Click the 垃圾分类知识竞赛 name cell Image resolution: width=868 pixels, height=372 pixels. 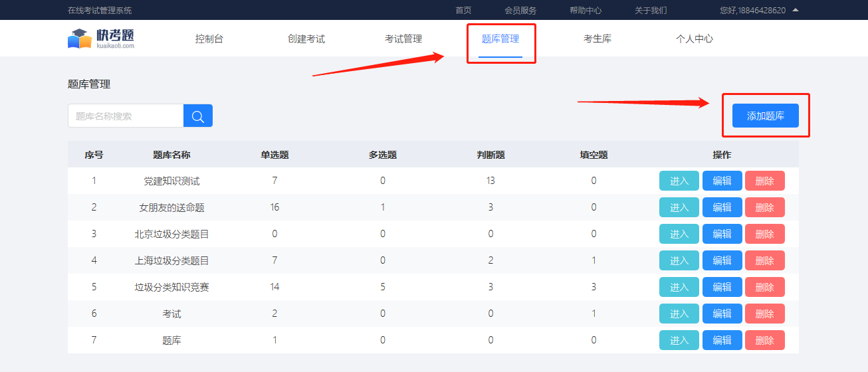(171, 287)
